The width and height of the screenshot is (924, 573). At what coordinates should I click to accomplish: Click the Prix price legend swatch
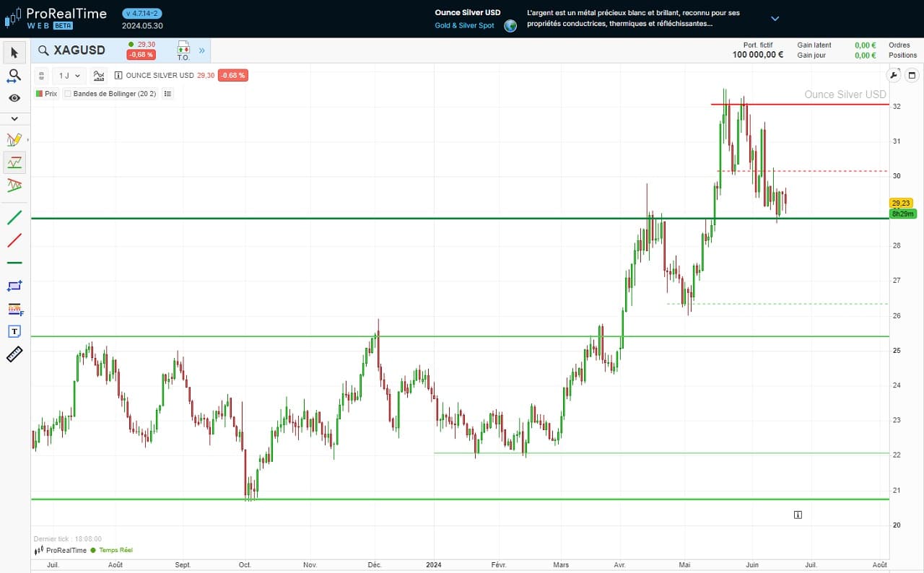click(39, 94)
